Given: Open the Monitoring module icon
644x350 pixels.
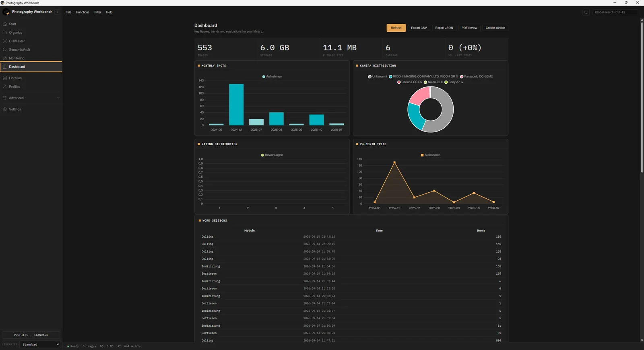Looking at the screenshot, I should (5, 58).
